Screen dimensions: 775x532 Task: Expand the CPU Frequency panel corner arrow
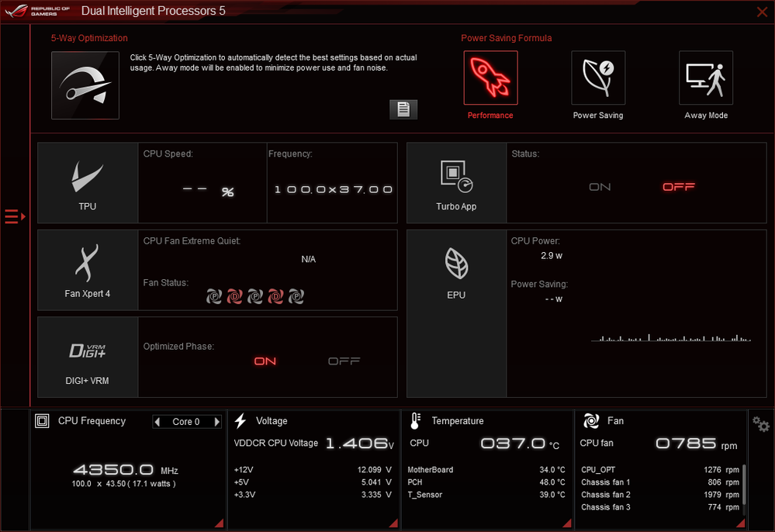point(219,523)
